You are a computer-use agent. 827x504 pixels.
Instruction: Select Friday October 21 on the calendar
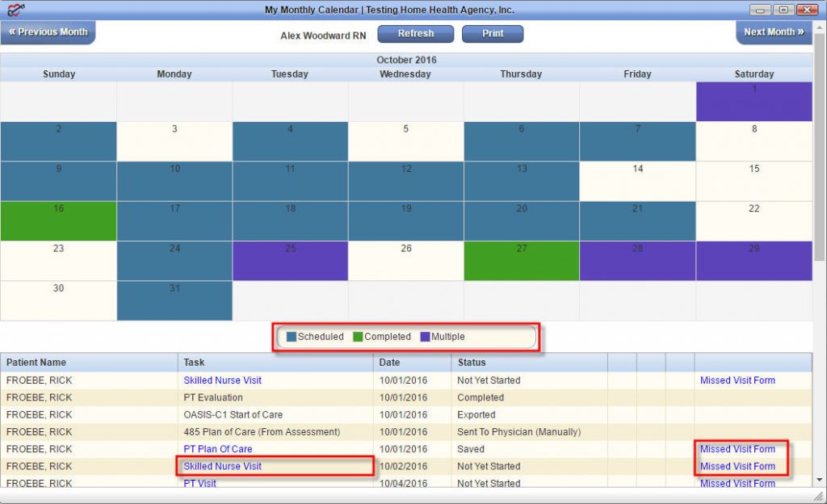(x=638, y=220)
